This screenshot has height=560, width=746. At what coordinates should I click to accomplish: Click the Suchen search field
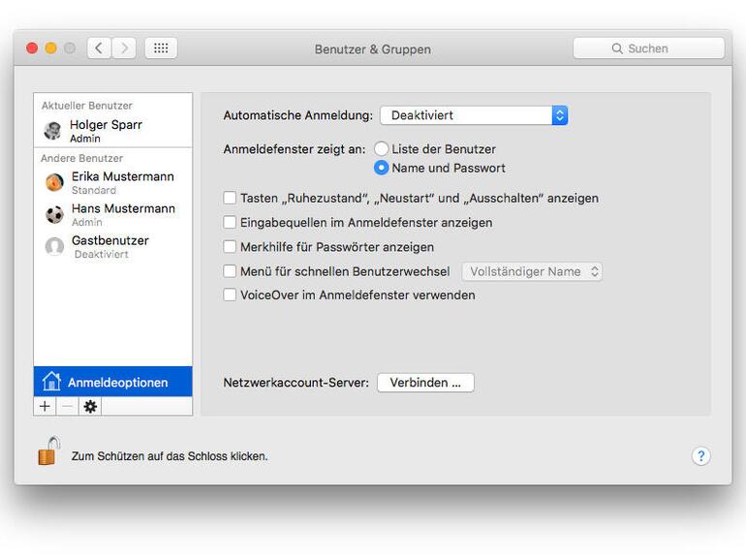coord(648,48)
